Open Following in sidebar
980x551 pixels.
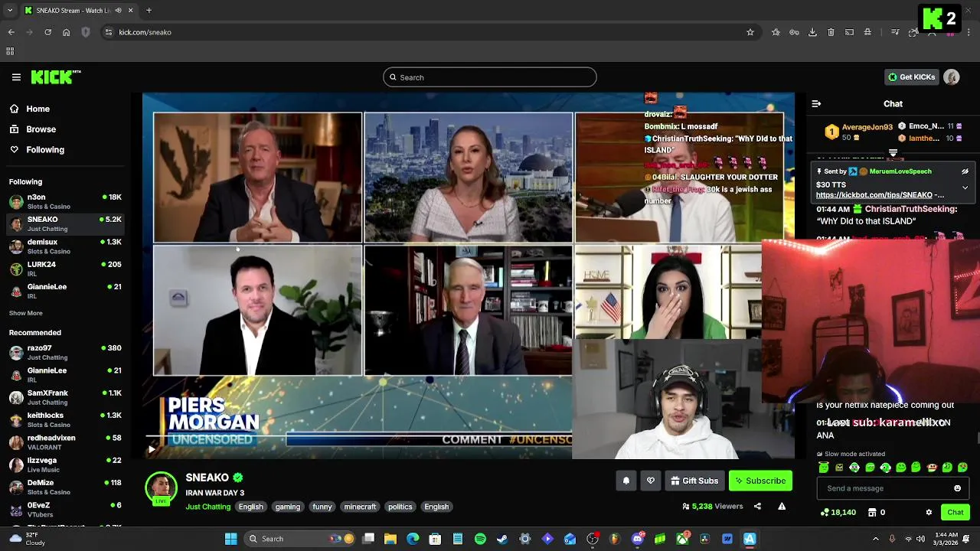click(x=36, y=150)
